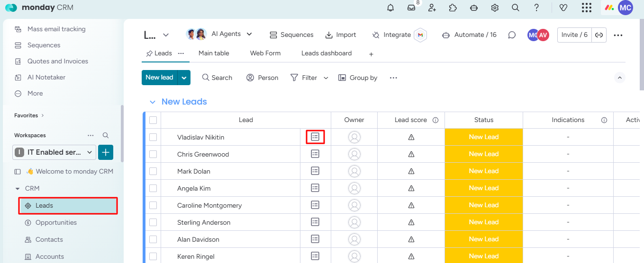Open the help question mark

pyautogui.click(x=536, y=8)
